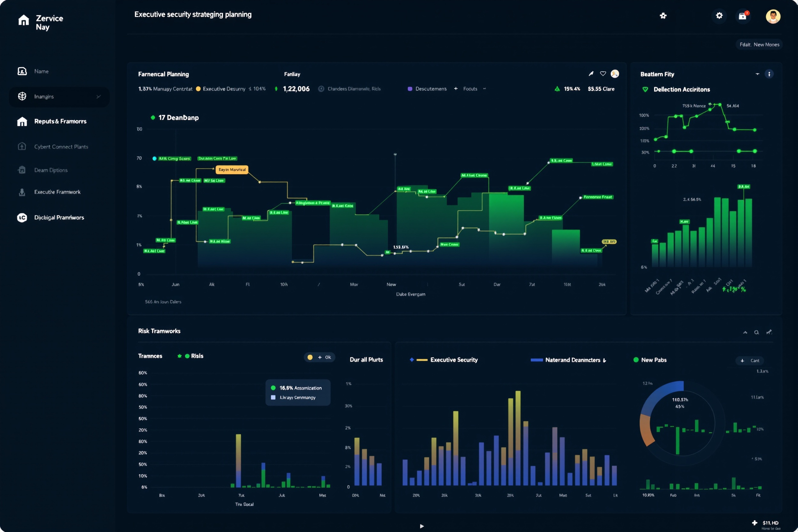Open the dropdown on the Beatlern Fity panel
Viewport: 798px width, 532px height.
757,74
